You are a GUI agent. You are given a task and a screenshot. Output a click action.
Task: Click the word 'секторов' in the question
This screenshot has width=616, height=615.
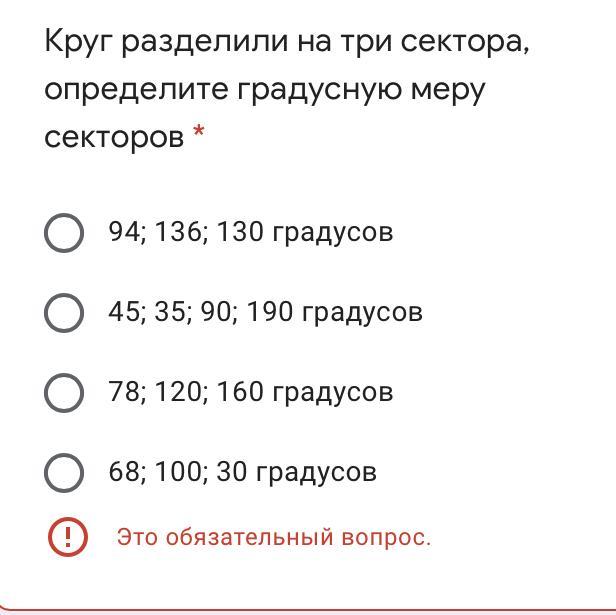point(114,137)
